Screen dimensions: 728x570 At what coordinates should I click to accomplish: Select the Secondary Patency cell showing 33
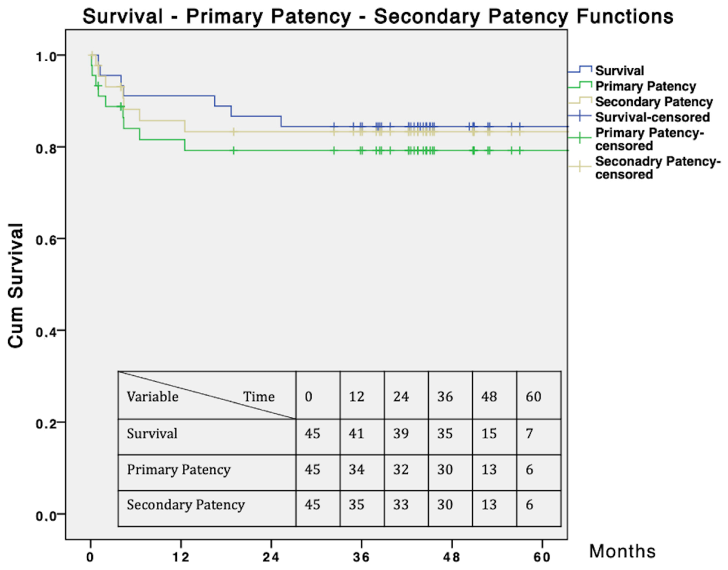tap(401, 504)
